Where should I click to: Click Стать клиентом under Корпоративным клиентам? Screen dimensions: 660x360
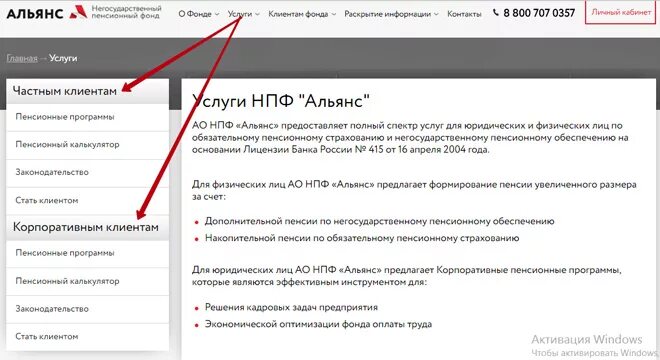pos(88,337)
